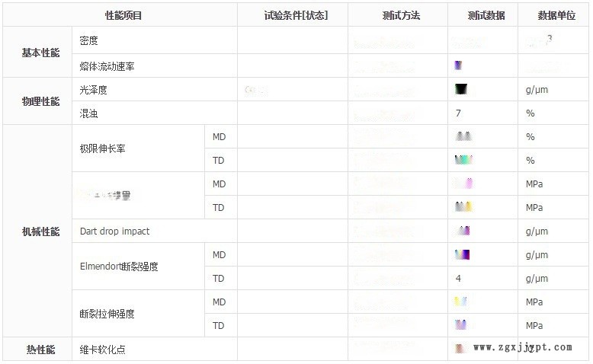Click the value 7 in 混浊 row

click(458, 113)
